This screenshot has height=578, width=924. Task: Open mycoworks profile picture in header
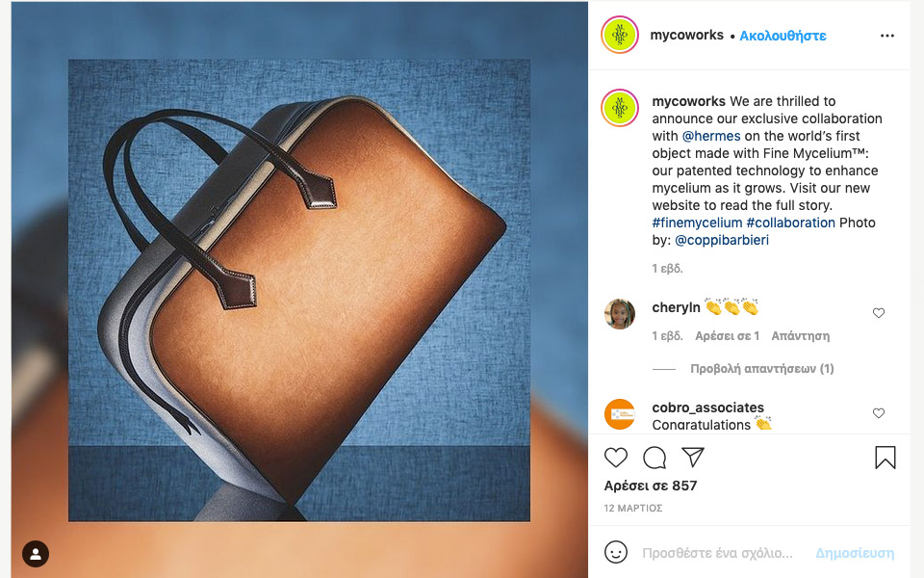coord(620,35)
